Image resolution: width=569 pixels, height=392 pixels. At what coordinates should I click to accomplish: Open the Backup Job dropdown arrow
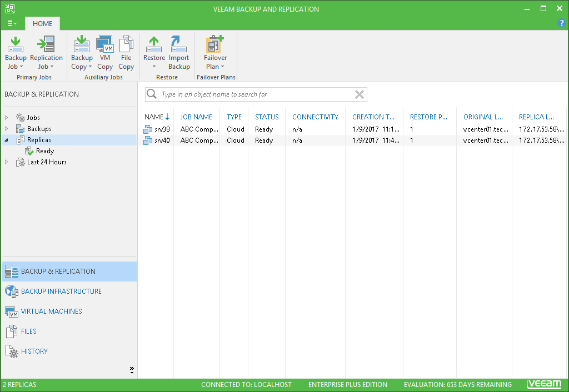pos(22,67)
